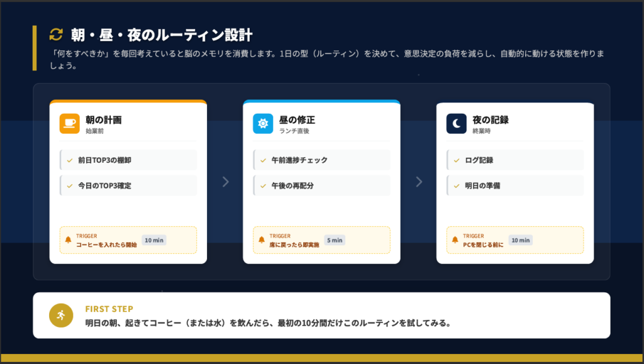Click the 10 min badge in the morning card
644x364 pixels.
coord(154,240)
